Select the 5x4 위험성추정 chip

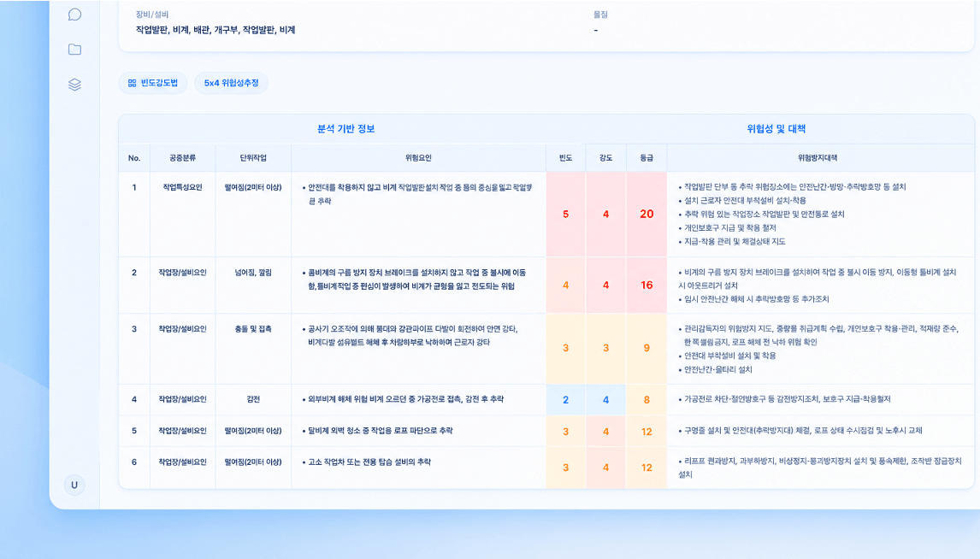click(x=231, y=83)
